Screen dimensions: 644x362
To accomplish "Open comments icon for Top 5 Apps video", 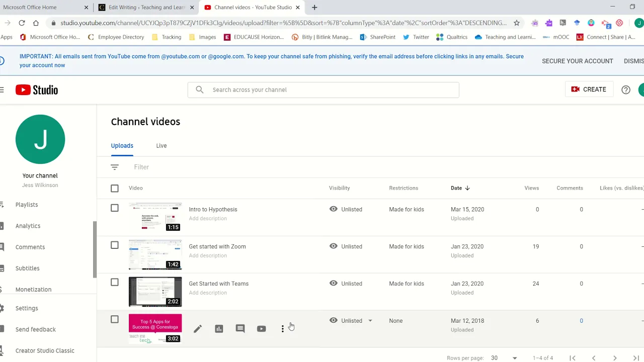I will tap(240, 329).
